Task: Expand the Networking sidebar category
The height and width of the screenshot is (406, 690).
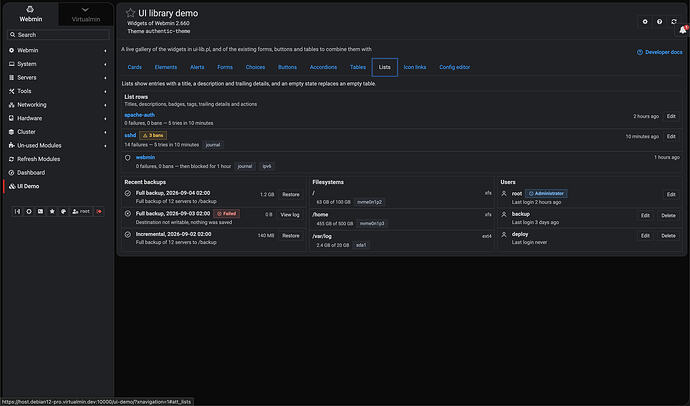Action: pyautogui.click(x=58, y=105)
